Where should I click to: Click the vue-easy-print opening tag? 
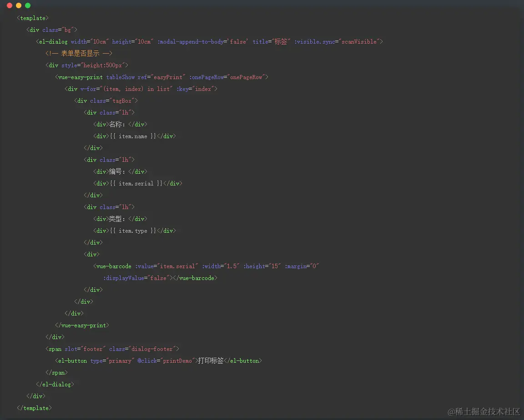(79, 77)
